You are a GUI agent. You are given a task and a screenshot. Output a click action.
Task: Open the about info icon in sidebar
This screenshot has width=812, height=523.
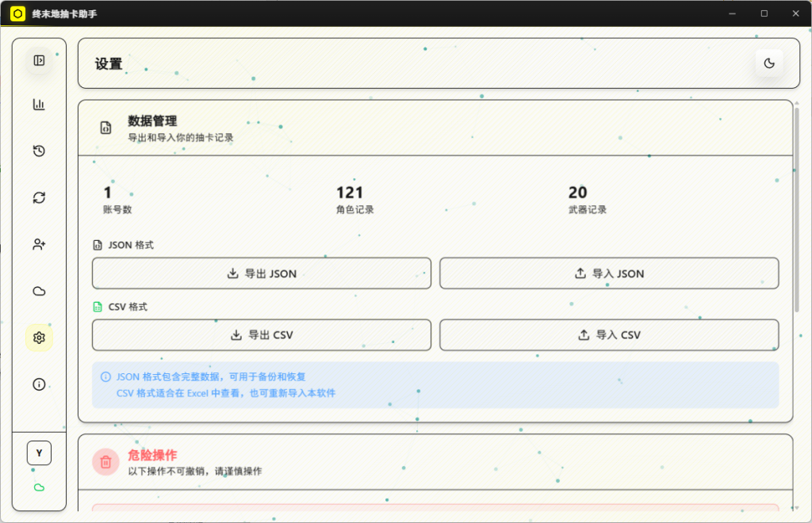click(x=39, y=384)
